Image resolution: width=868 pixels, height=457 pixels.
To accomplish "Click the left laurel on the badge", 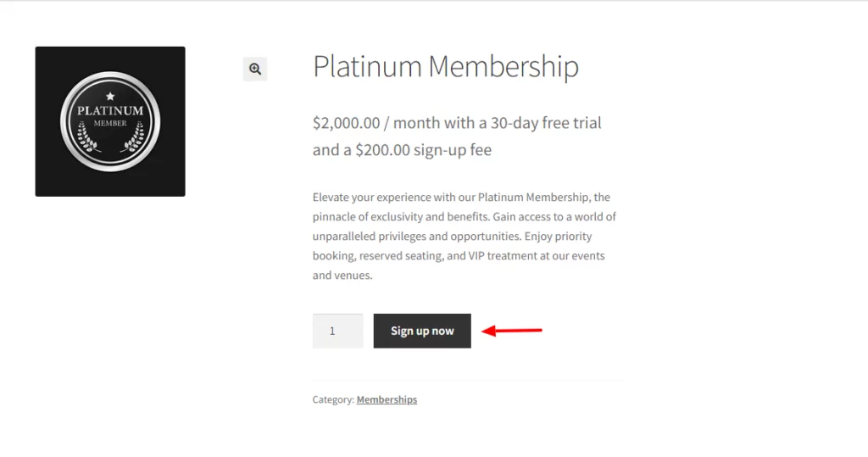I will (x=84, y=137).
